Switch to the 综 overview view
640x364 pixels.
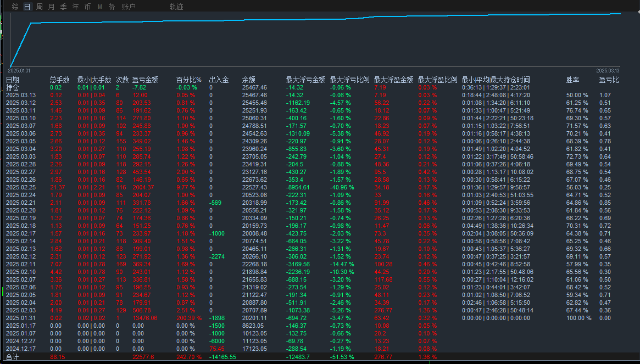(x=15, y=7)
